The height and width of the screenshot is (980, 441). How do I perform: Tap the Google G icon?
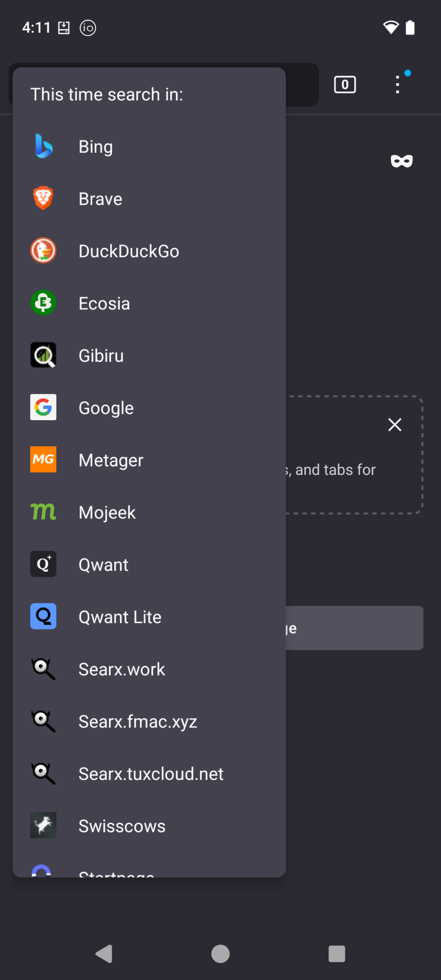[x=43, y=407]
